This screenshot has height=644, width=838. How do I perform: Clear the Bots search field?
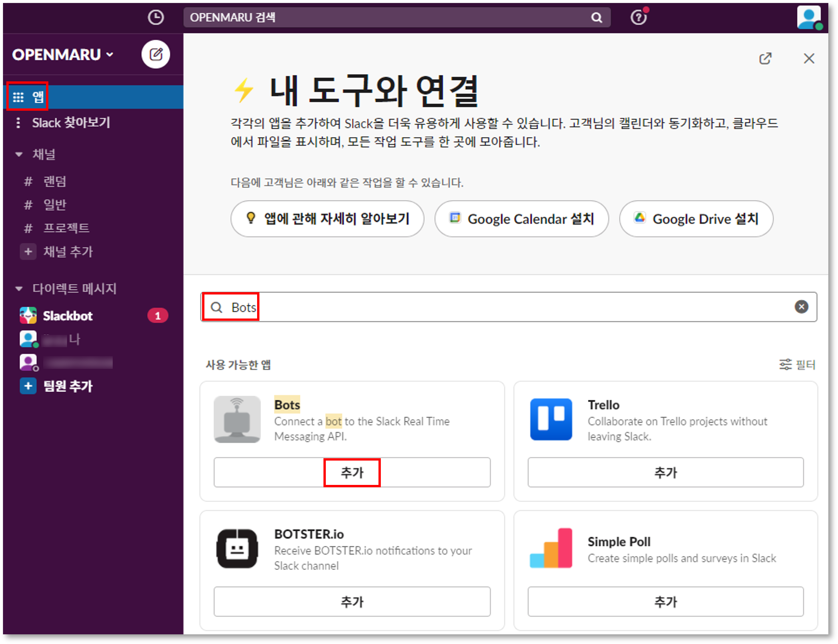click(801, 307)
